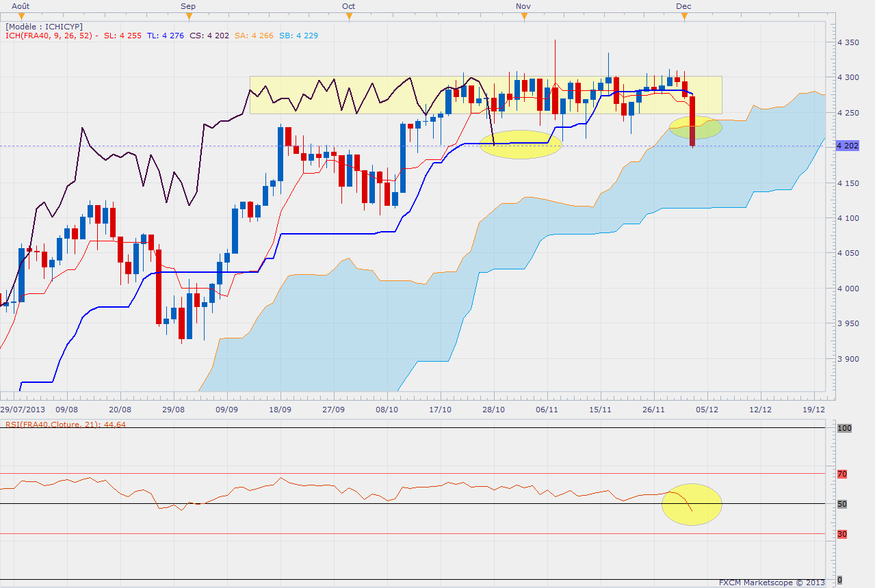The height and width of the screenshot is (588, 875).
Task: Click the RSI 30 oversold level label
Action: click(842, 534)
